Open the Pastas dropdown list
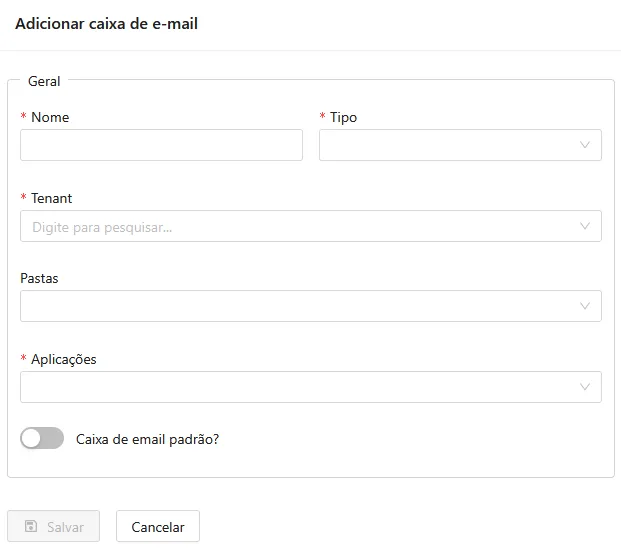The width and height of the screenshot is (621, 558). pos(311,306)
